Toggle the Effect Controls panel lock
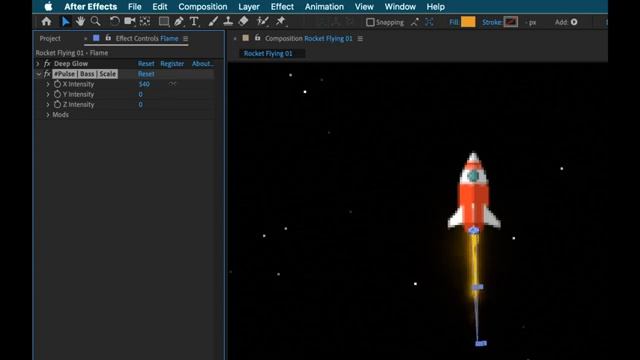The image size is (640, 360). click(x=108, y=38)
